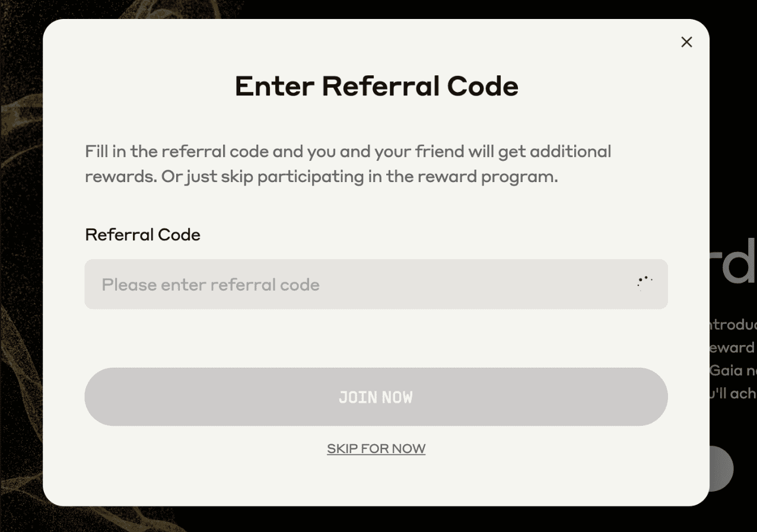Screen dimensions: 757x532
Task: Click the dark backdrop above the dialog
Action: point(380,8)
